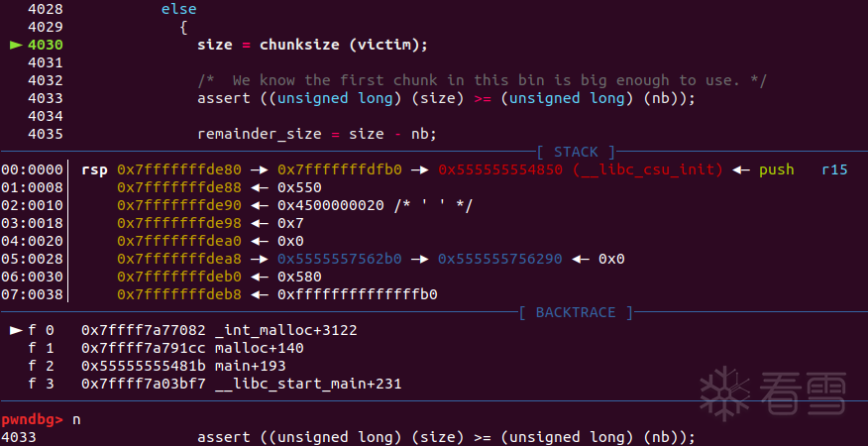Click the snowflake watermark logo

click(720, 390)
